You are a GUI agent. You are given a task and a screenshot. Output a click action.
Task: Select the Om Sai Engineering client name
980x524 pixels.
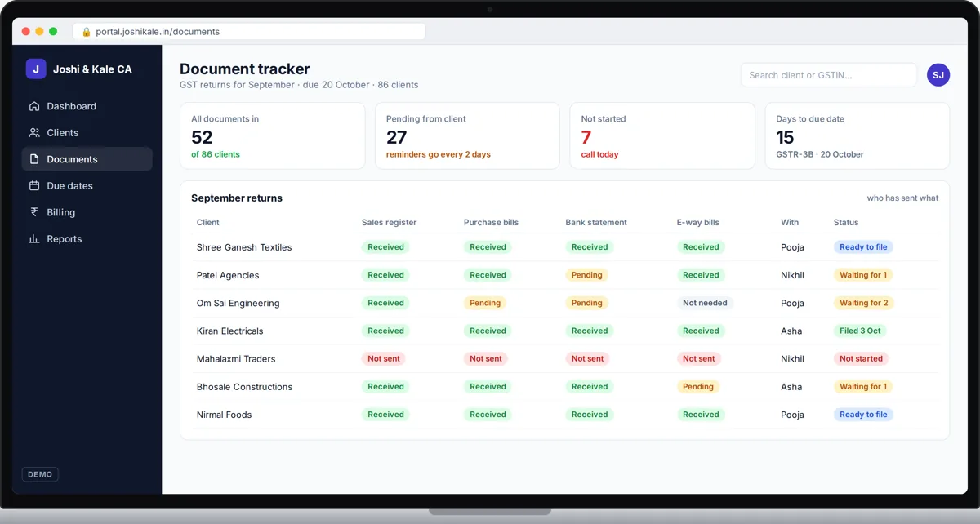pos(238,303)
